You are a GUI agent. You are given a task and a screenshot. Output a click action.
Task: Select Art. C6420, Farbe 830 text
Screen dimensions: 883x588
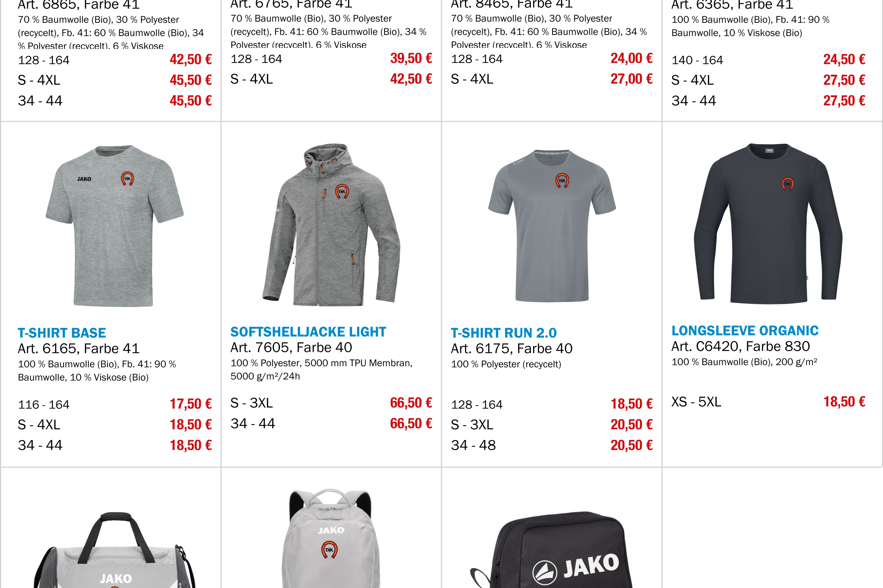(x=741, y=346)
